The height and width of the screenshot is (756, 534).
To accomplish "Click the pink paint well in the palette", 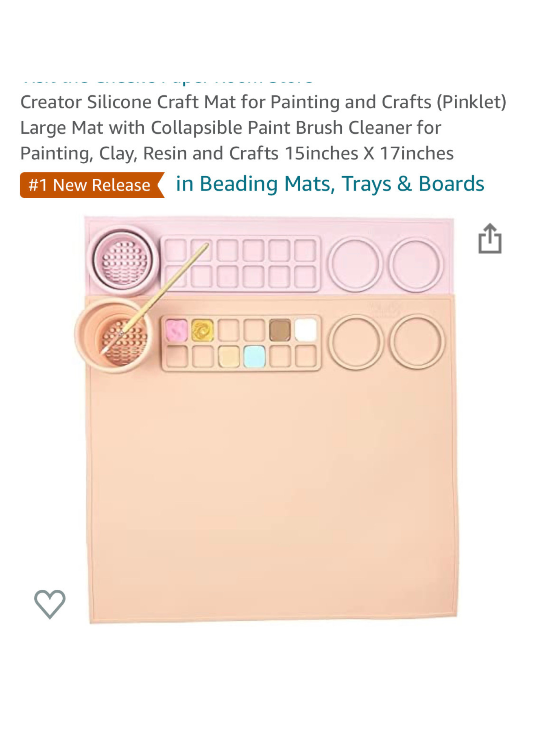I will (176, 330).
